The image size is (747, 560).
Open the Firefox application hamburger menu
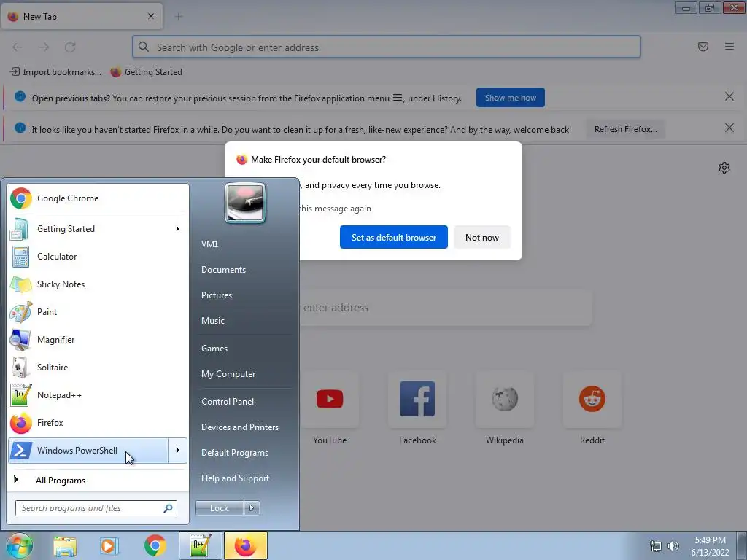[729, 47]
